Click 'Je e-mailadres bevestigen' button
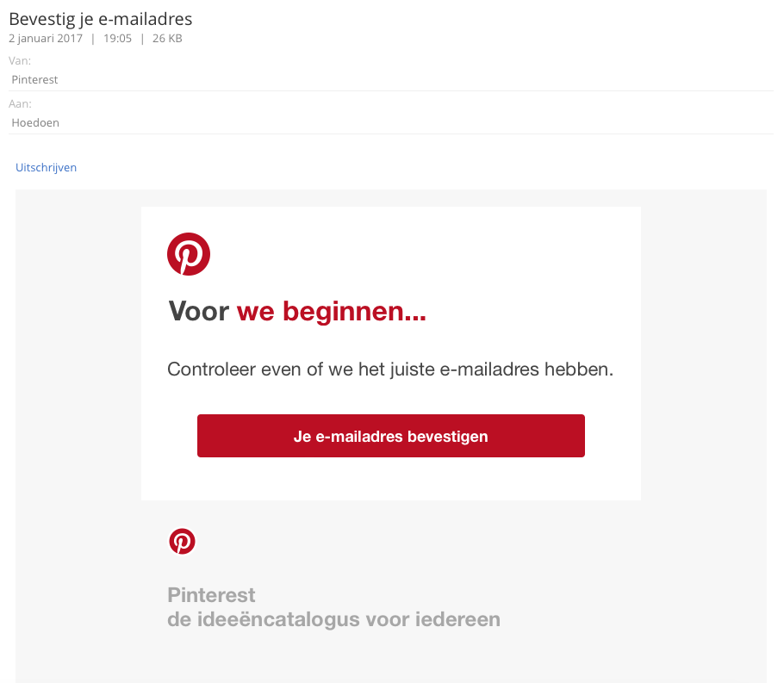Screen dimensions: 784x683 [x=391, y=436]
